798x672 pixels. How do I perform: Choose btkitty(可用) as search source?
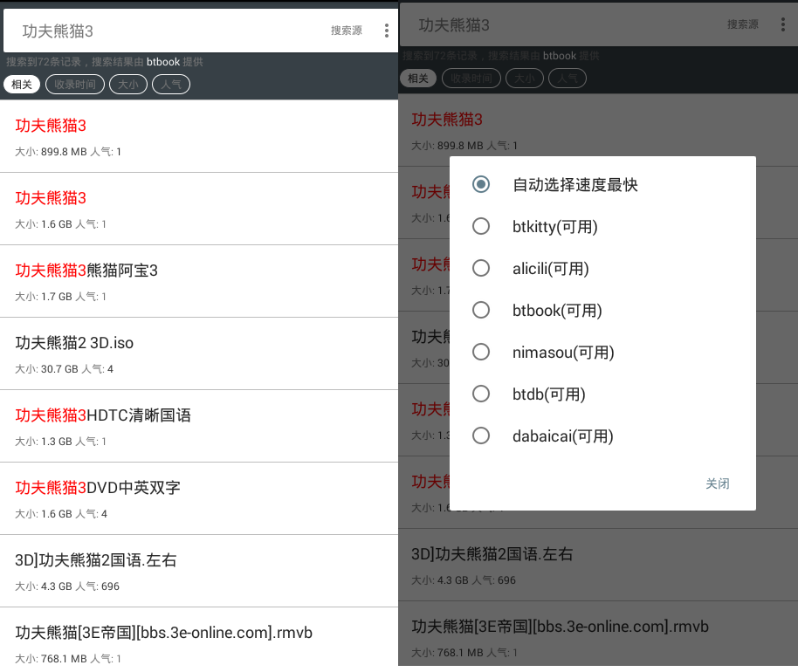pos(481,227)
